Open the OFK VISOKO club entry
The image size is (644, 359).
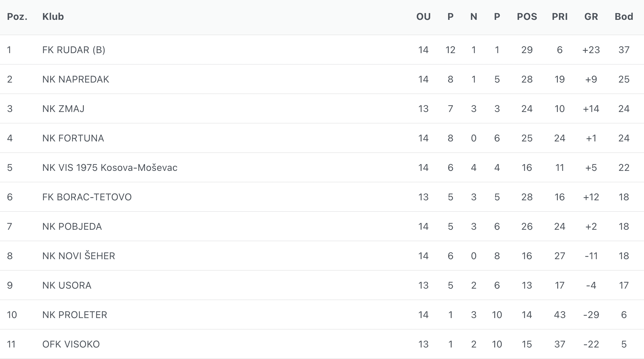coord(71,344)
